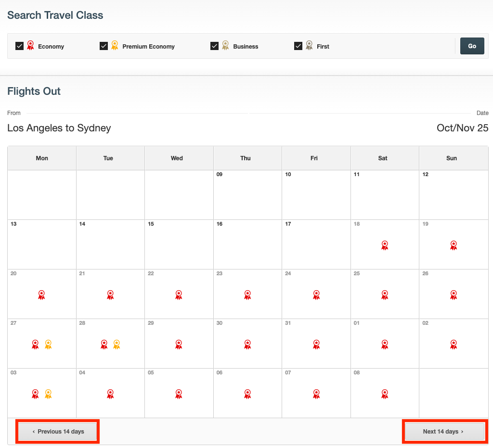Select Economy reward on Tuesday 21
493x448 pixels.
110,295
